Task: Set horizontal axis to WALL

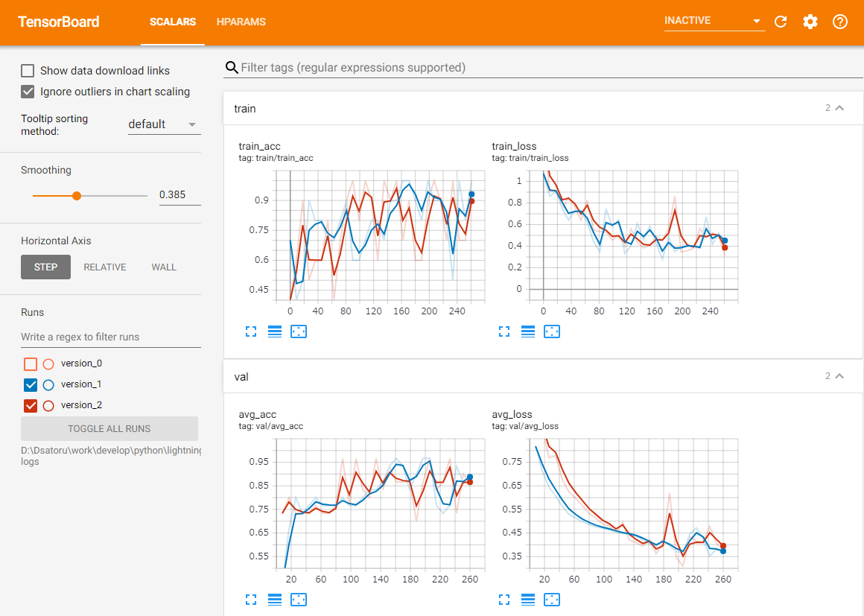Action: click(x=164, y=267)
